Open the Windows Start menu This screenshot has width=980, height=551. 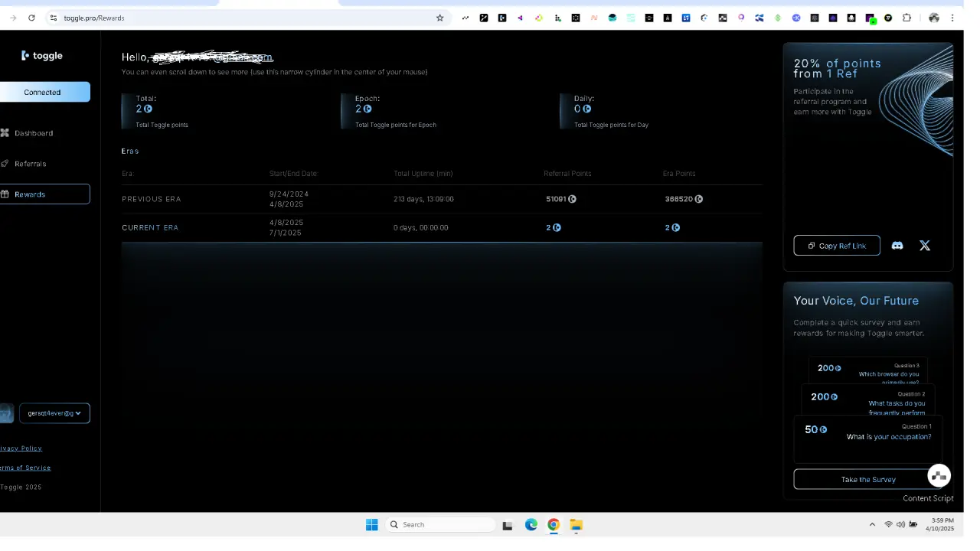click(372, 524)
